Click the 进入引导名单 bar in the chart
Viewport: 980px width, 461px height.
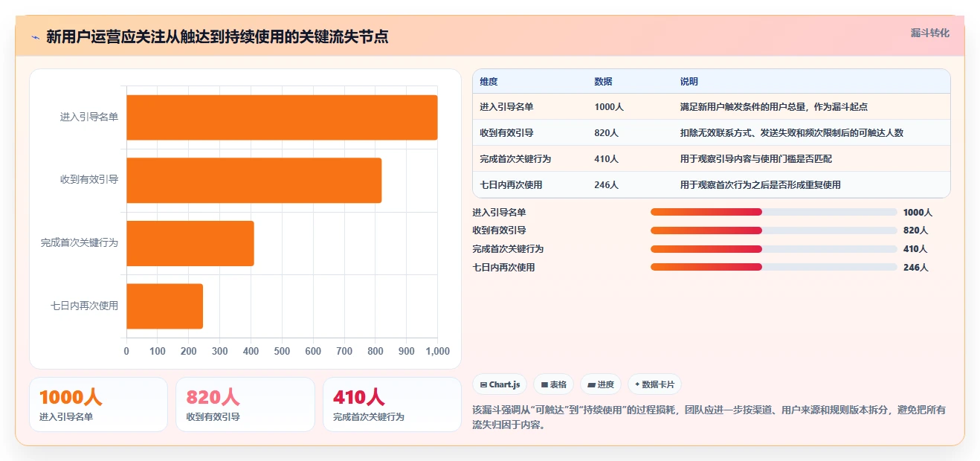[x=282, y=117]
